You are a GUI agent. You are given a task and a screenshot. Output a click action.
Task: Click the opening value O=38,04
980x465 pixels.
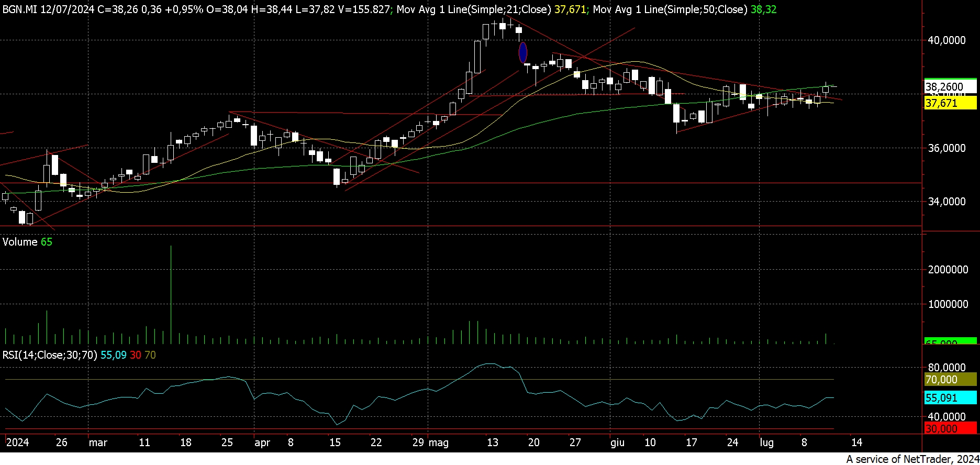pos(228,9)
